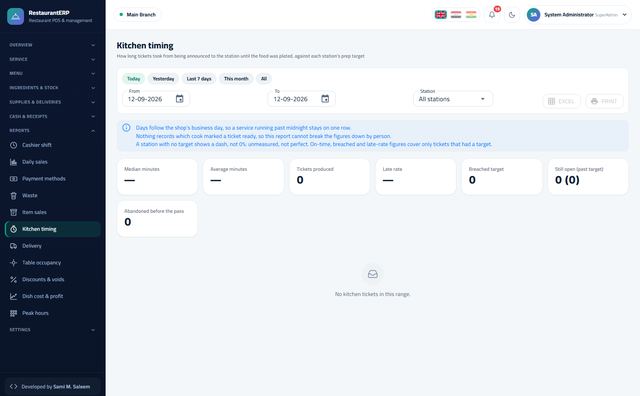The image size is (640, 396).
Task: Click the Still open (past target) card
Action: point(588,177)
